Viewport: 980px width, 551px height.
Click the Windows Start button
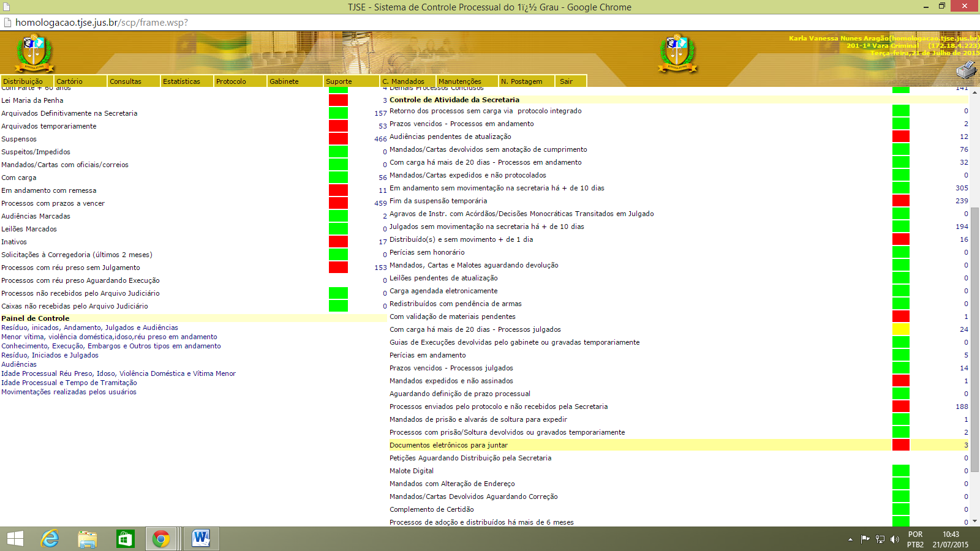pos(15,539)
